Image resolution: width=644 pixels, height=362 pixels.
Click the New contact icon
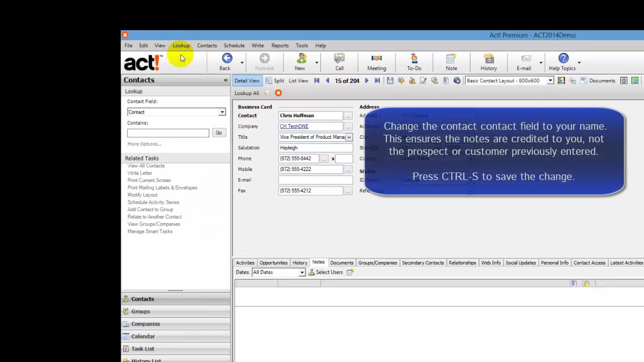(301, 58)
